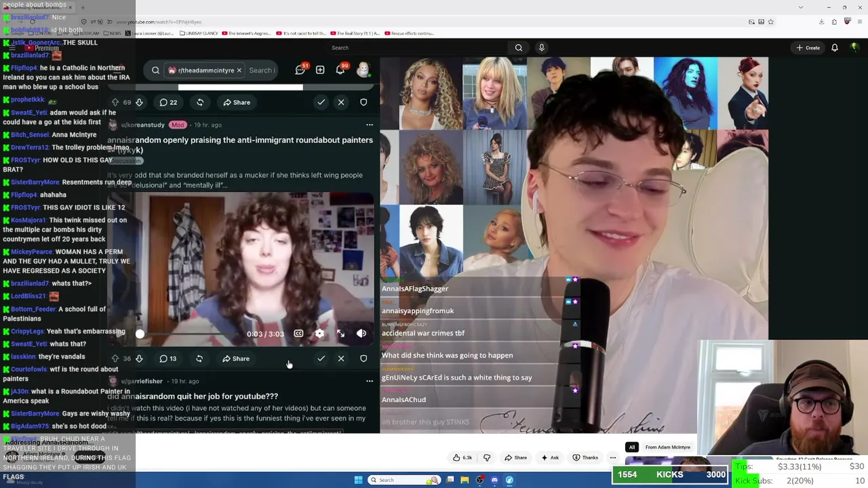Click crosspost icon beside the 22 comments
The height and width of the screenshot is (488, 868).
pyautogui.click(x=200, y=102)
